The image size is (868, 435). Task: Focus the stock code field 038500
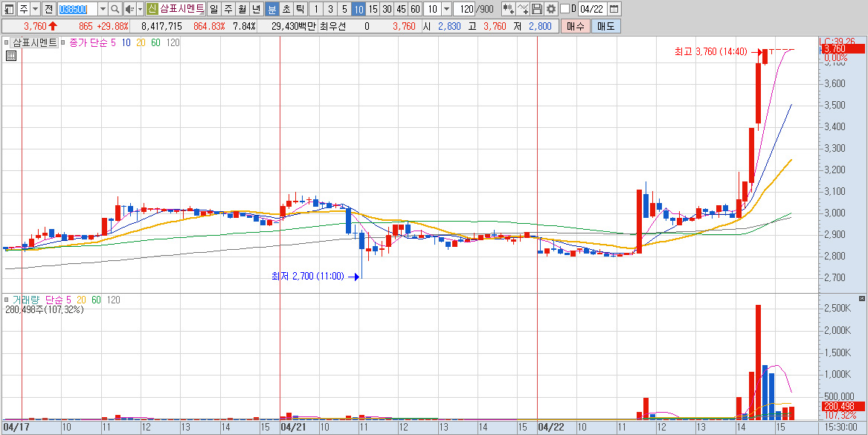tap(77, 9)
